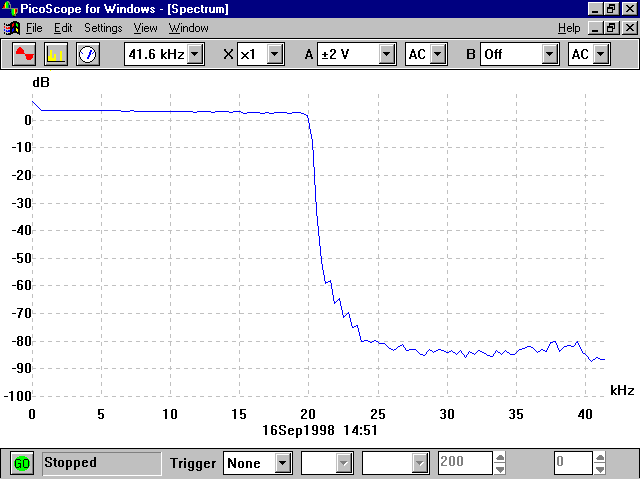Click the dB axis label

(41, 82)
